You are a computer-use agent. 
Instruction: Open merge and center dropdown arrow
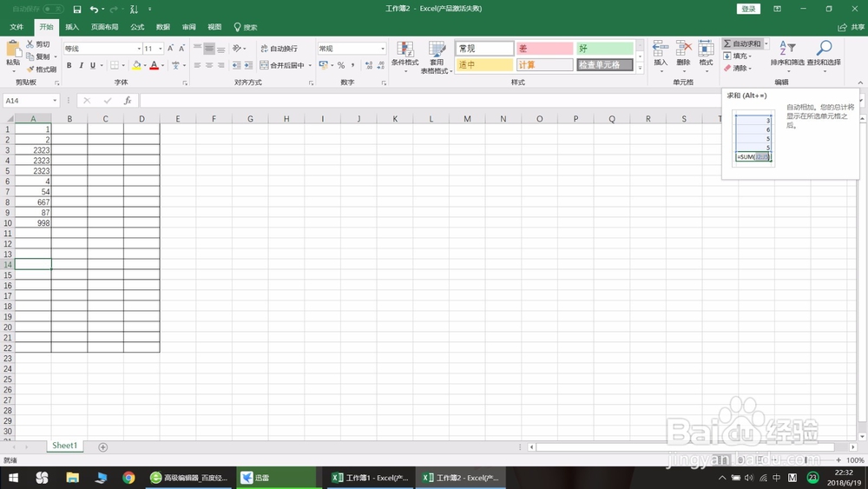(310, 65)
